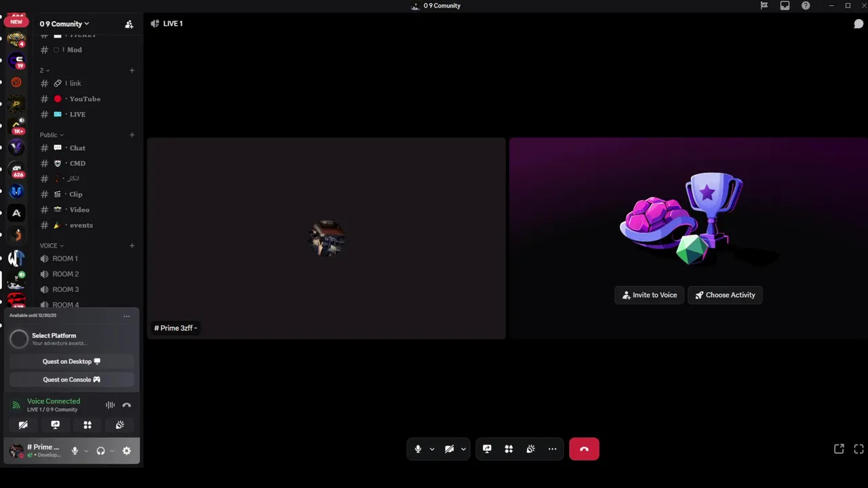The width and height of the screenshot is (868, 488).
Task: Click the Choose Activity button
Action: (x=725, y=295)
